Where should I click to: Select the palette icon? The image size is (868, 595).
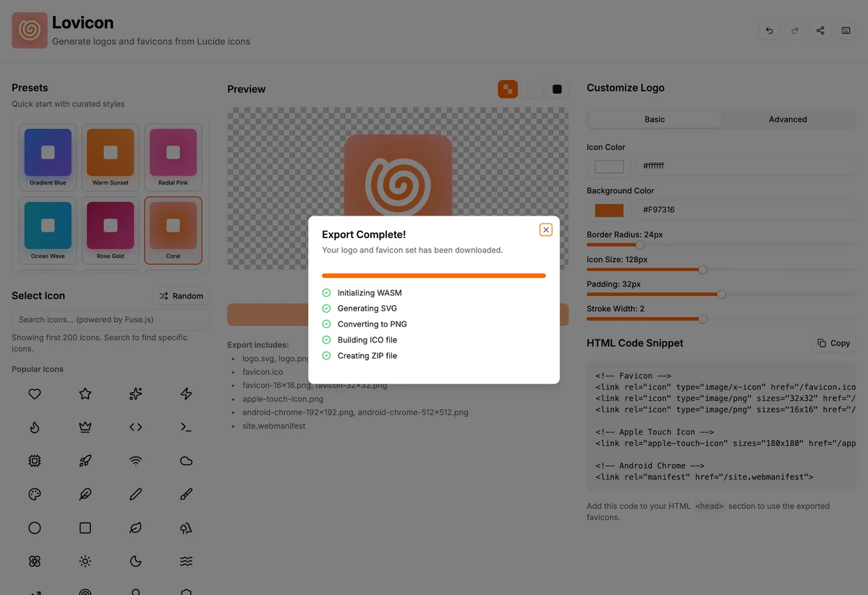point(35,494)
